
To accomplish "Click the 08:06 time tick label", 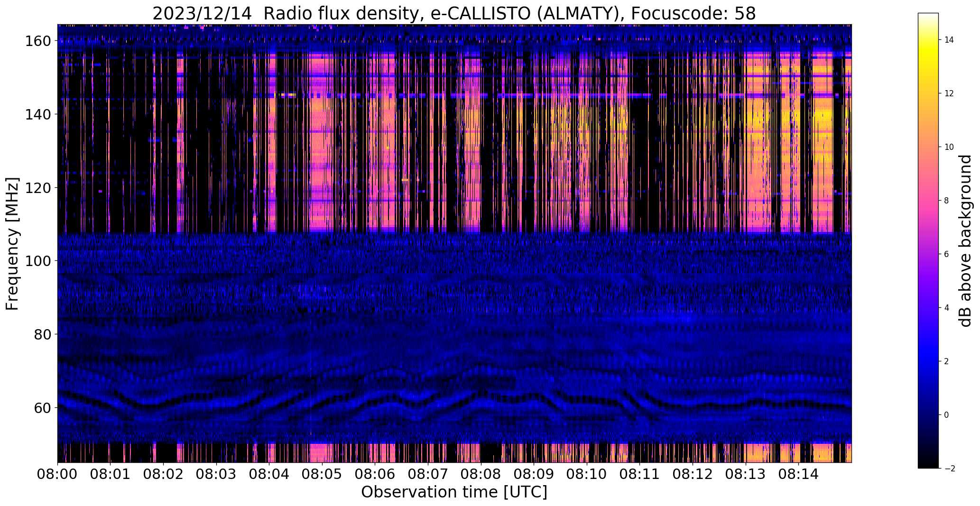I will [375, 474].
